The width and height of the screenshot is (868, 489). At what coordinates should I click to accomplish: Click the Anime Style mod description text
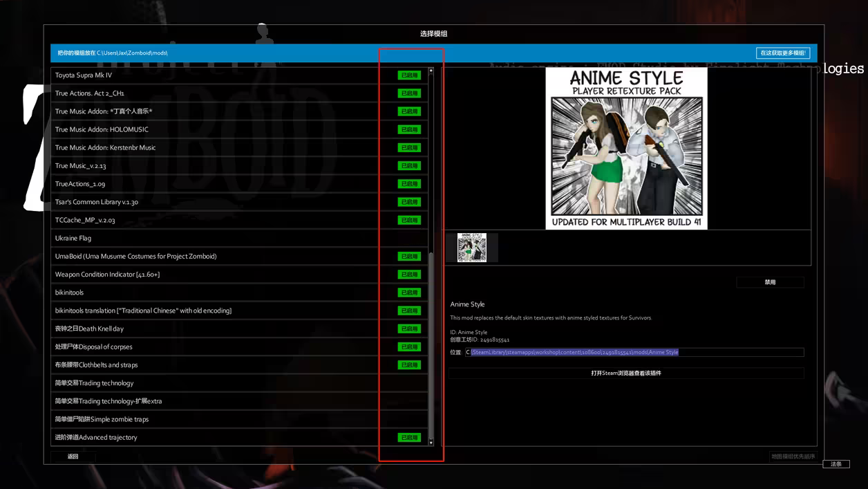pyautogui.click(x=551, y=318)
